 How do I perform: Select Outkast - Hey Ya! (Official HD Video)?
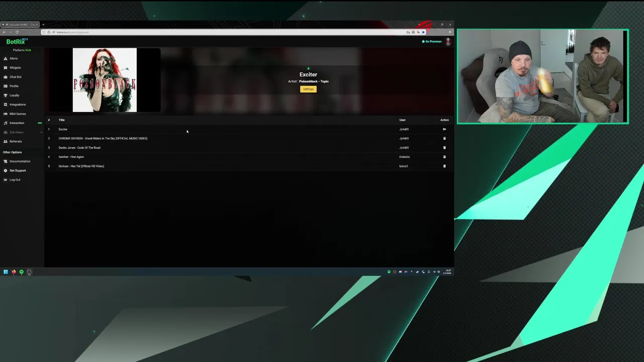click(82, 166)
